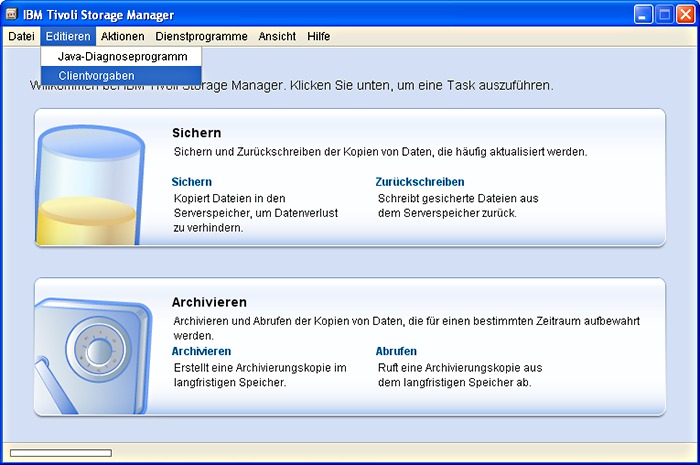Open the Zurückschreiben link

pyautogui.click(x=419, y=182)
